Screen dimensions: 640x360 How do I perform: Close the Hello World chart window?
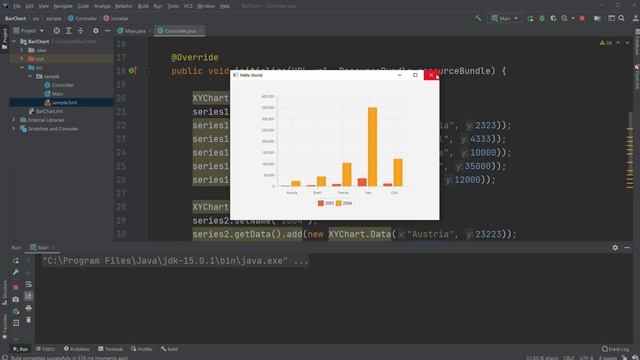pos(431,75)
